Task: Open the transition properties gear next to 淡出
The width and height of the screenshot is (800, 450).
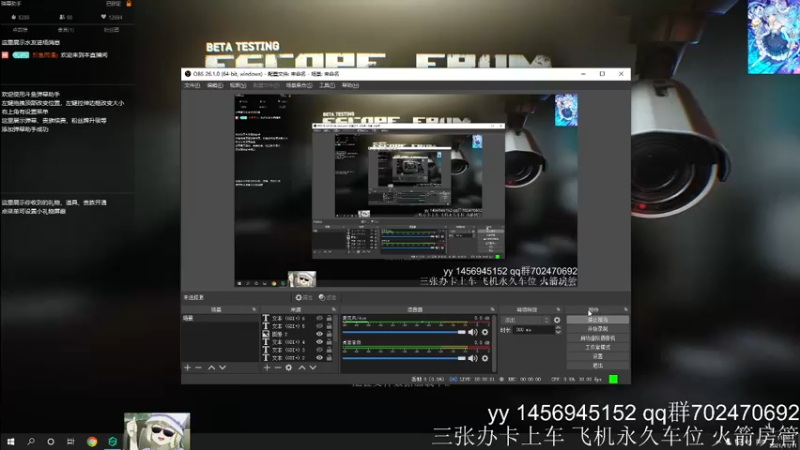Action: (557, 320)
